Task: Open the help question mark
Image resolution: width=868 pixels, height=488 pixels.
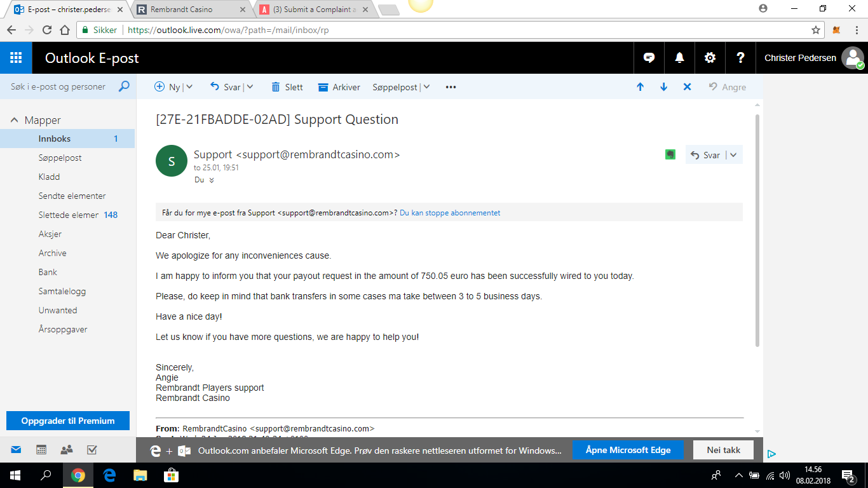Action: (740, 58)
